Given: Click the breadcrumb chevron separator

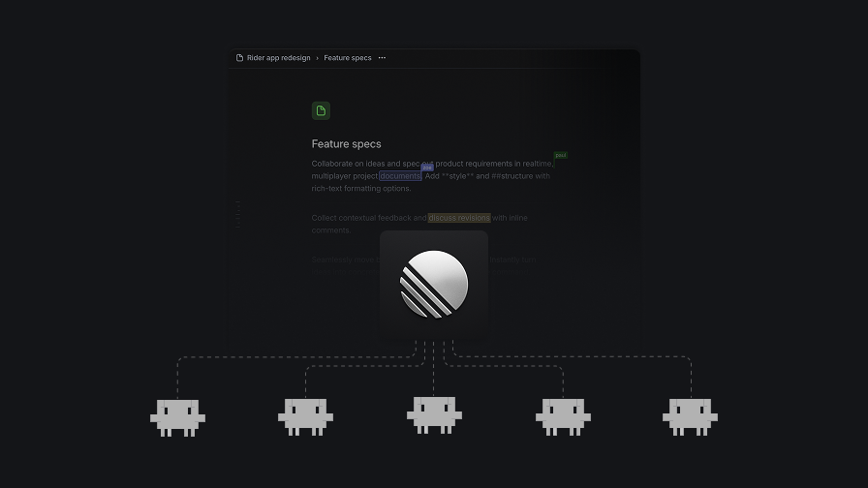Looking at the screenshot, I should coord(317,58).
